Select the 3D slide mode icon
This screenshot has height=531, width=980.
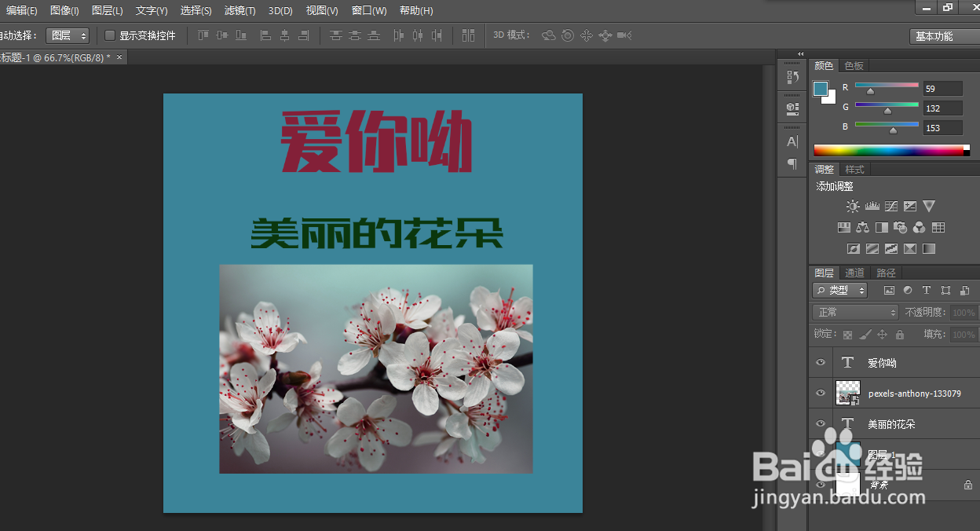point(605,35)
